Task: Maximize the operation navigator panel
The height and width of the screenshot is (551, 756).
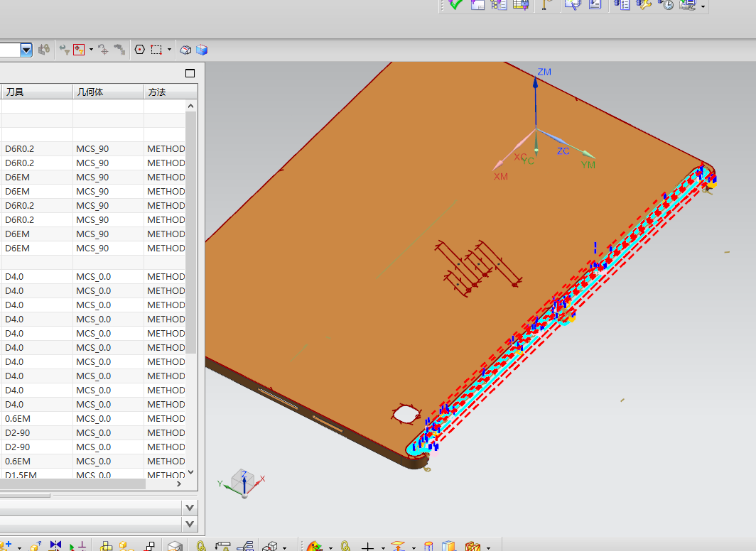Action: tap(190, 73)
